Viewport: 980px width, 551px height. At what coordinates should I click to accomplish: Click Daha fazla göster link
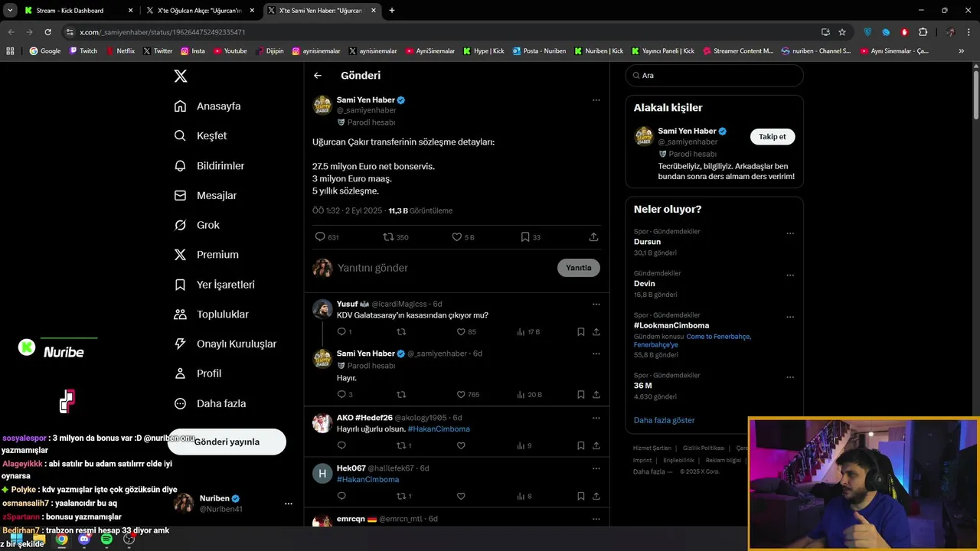(664, 420)
